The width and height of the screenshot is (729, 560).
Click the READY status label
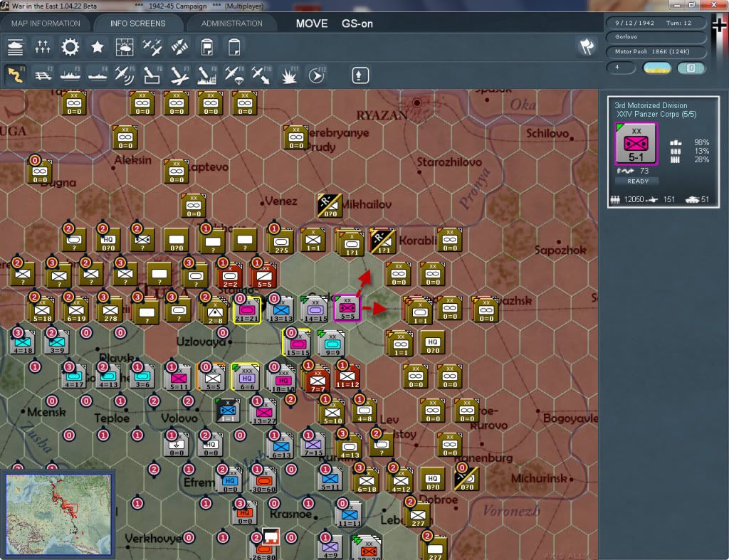(637, 181)
